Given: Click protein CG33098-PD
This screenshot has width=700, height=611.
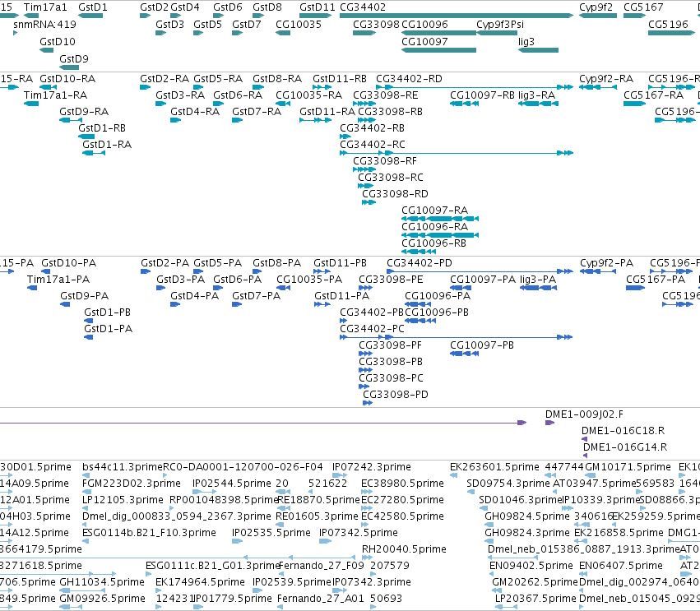Looking at the screenshot, I should coord(368,404).
